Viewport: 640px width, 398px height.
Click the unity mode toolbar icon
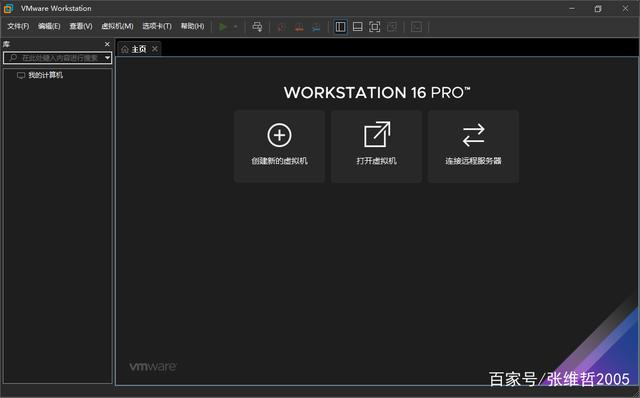pos(392,27)
